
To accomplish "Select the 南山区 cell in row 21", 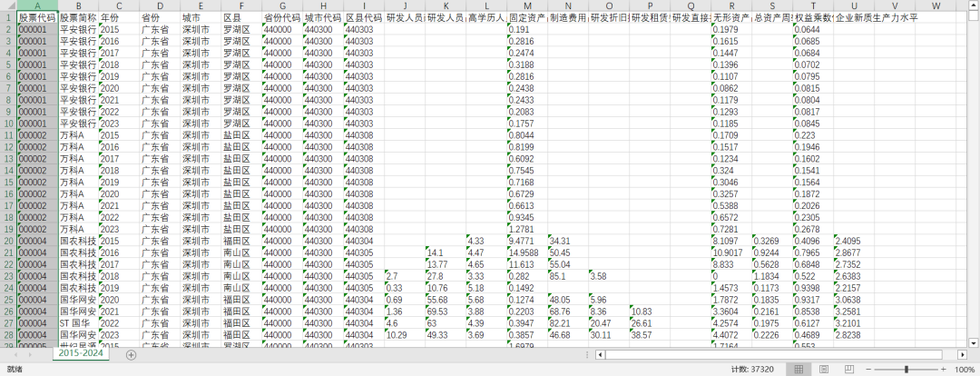I will [242, 252].
